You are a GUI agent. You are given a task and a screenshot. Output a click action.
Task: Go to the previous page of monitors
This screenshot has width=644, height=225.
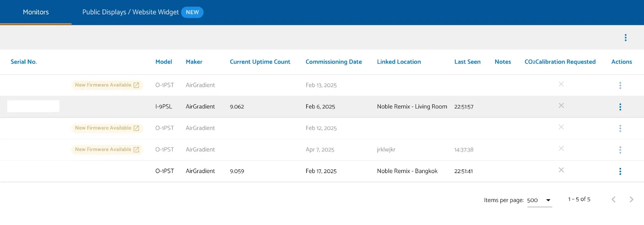coord(613,199)
